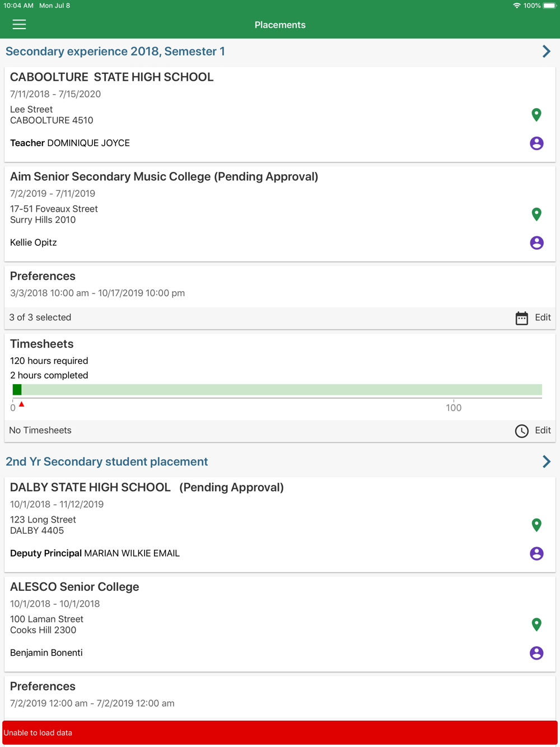This screenshot has width=560, height=747.
Task: Click the clock icon in Timesheets row
Action: click(521, 431)
